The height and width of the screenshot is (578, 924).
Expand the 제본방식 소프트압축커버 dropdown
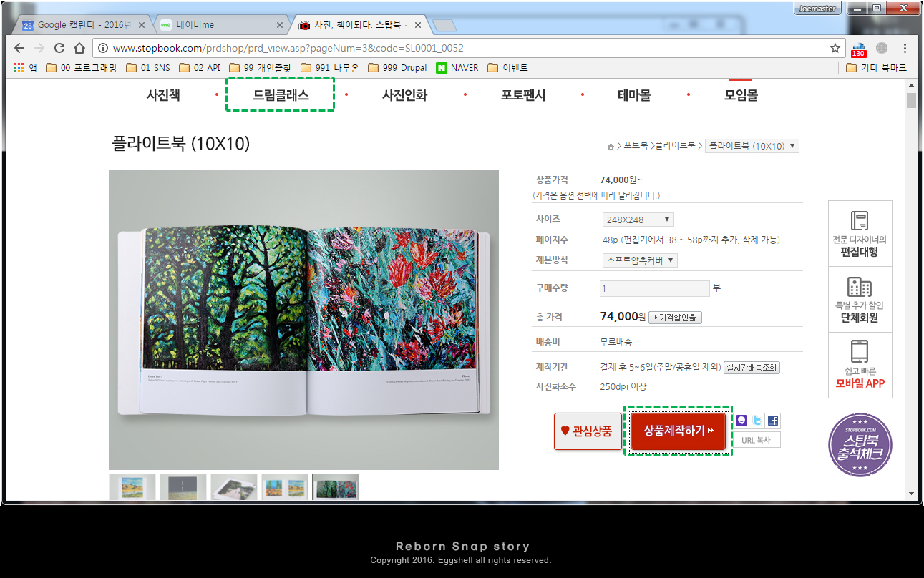click(x=640, y=260)
